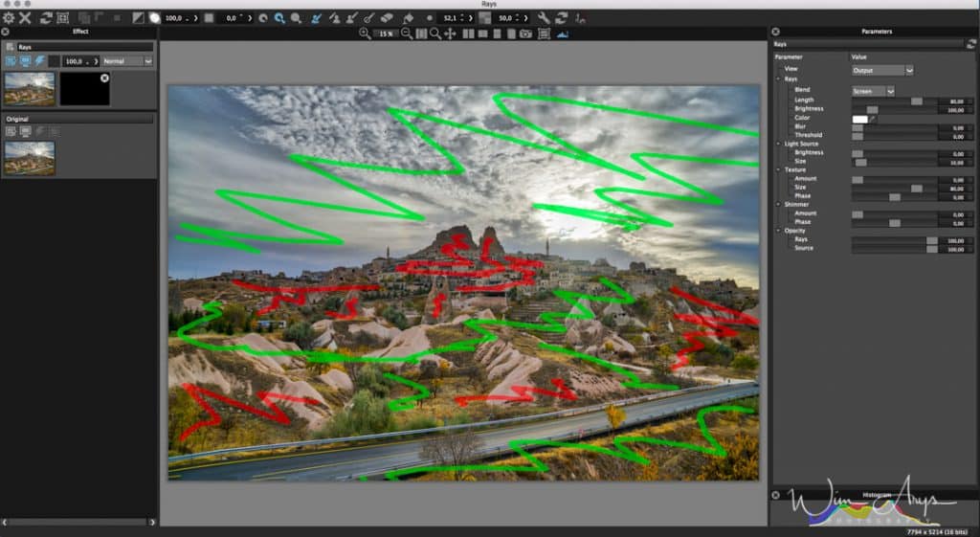Toggle the first blue icon in Rays layer row
Viewport: 980px width, 537px height.
[x=11, y=61]
